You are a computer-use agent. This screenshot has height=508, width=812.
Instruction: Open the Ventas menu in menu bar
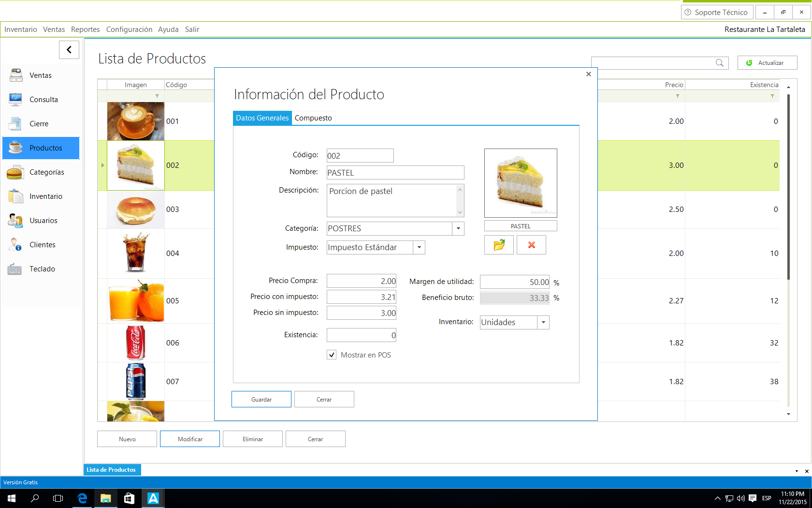tap(54, 30)
